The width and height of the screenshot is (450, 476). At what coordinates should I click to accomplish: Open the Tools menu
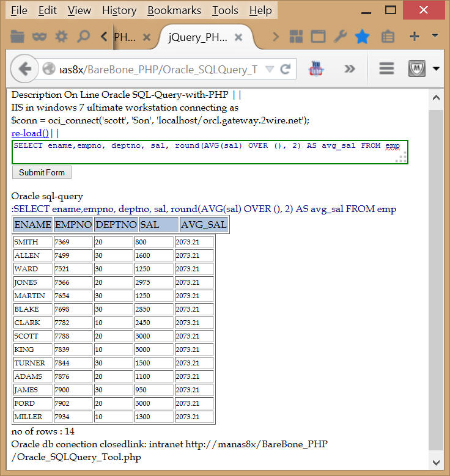(x=225, y=10)
